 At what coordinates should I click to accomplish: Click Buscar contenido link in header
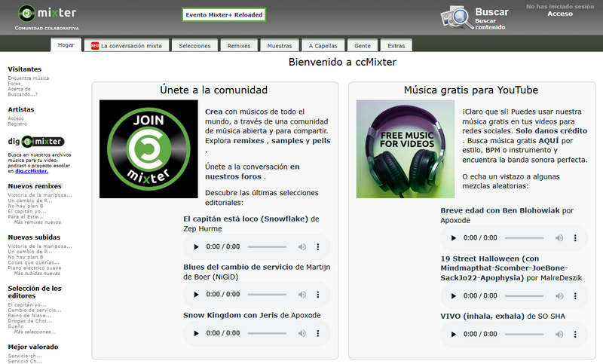pyautogui.click(x=490, y=24)
